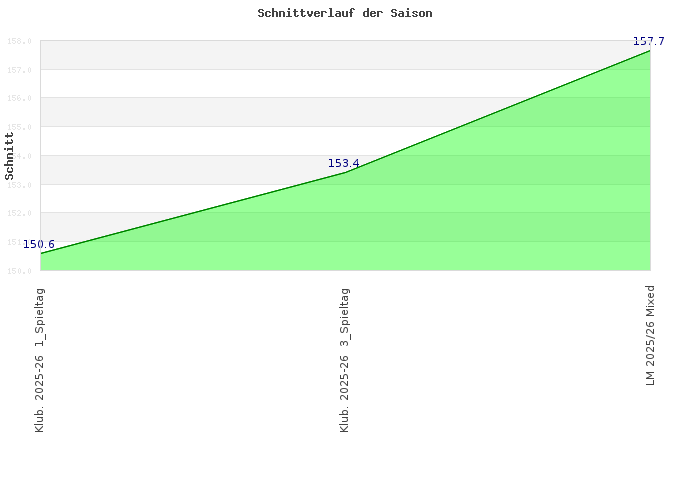Click the line's starting point at 1_Spieltag
Image resolution: width=690 pixels, height=500 pixels.
point(41,253)
